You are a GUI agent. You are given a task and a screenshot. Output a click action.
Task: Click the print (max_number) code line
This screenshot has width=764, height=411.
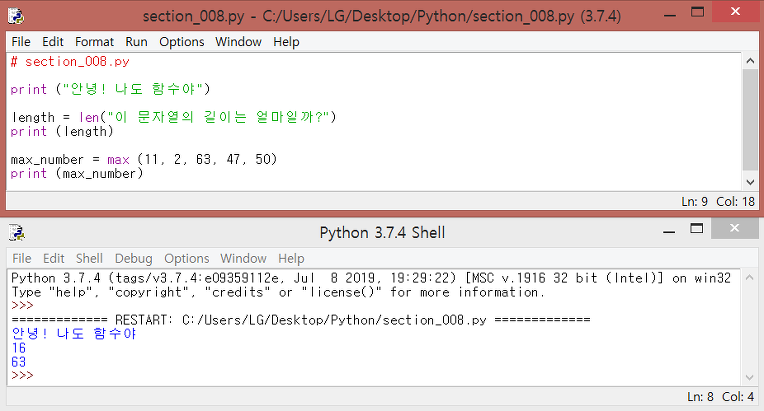click(77, 174)
